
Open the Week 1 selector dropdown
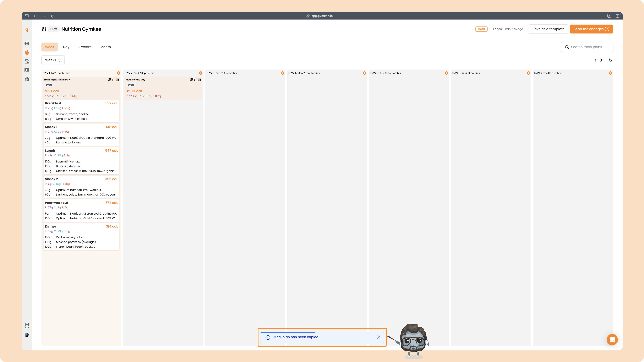(x=53, y=60)
